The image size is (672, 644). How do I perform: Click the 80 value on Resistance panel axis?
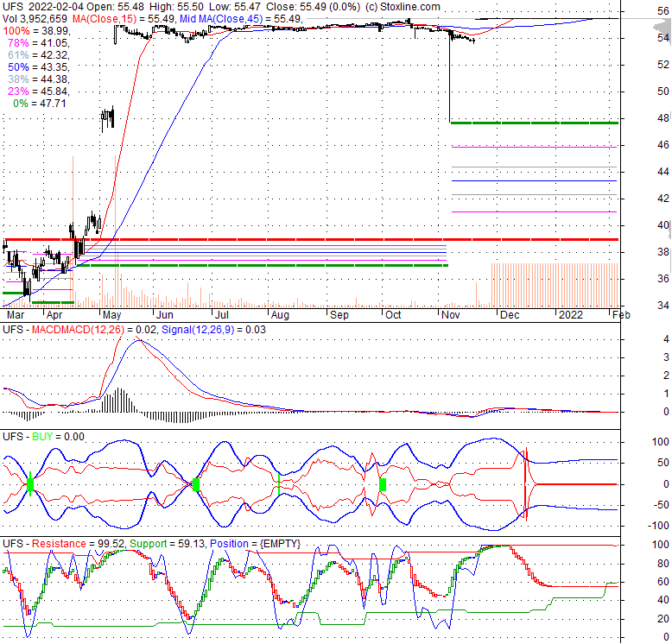click(x=663, y=564)
